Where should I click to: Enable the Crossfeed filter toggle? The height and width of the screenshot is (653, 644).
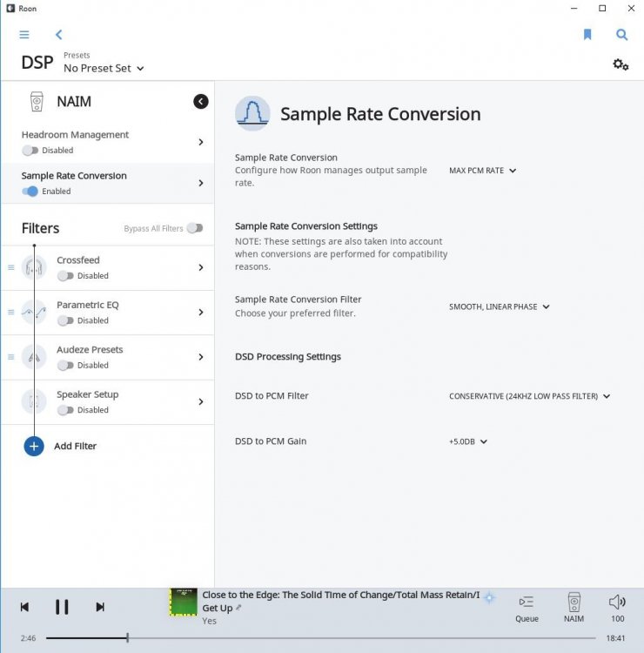[66, 276]
